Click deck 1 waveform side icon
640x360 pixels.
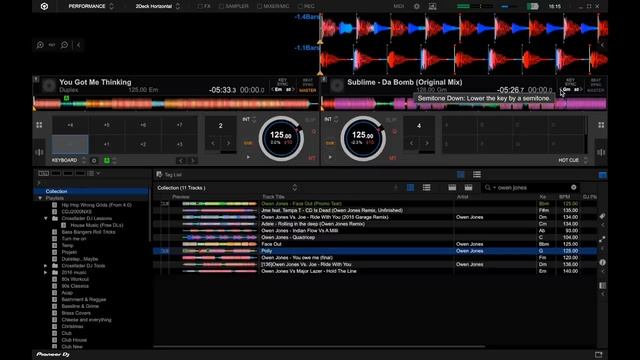click(x=39, y=152)
